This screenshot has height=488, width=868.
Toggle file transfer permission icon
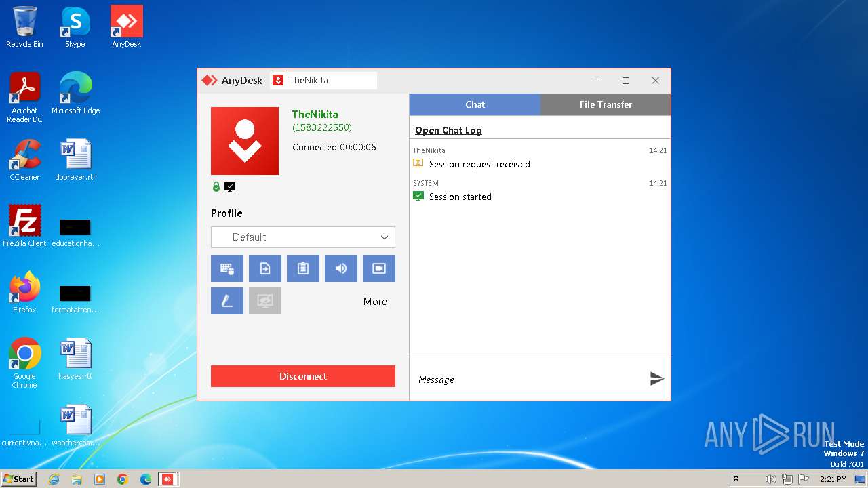pyautogui.click(x=265, y=268)
